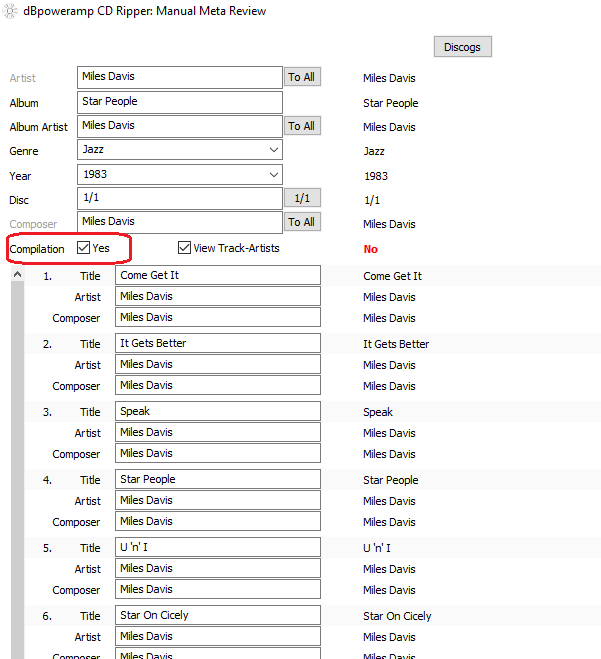
Task: Click the Album field containing Star People
Action: [x=180, y=102]
